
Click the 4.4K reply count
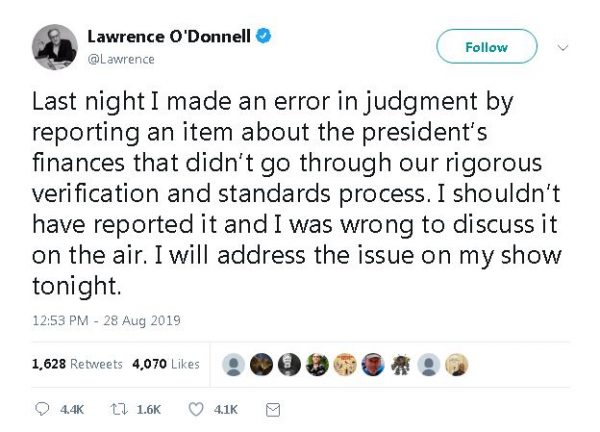pyautogui.click(x=72, y=410)
